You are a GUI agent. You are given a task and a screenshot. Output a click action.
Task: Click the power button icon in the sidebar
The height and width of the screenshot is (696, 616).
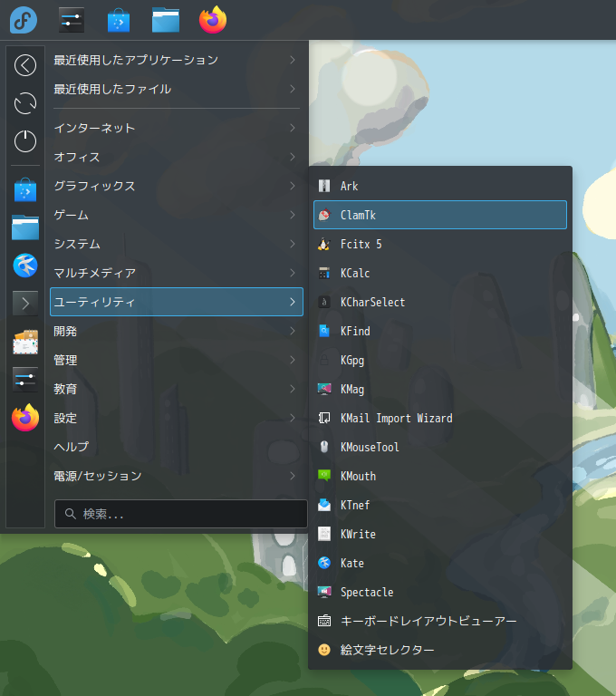point(25,141)
